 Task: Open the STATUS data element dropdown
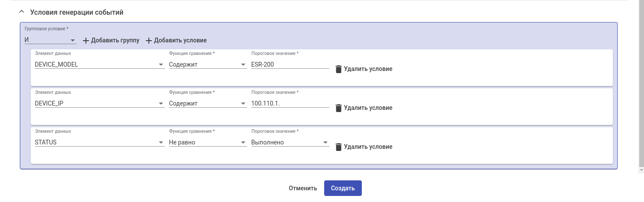pos(99,143)
